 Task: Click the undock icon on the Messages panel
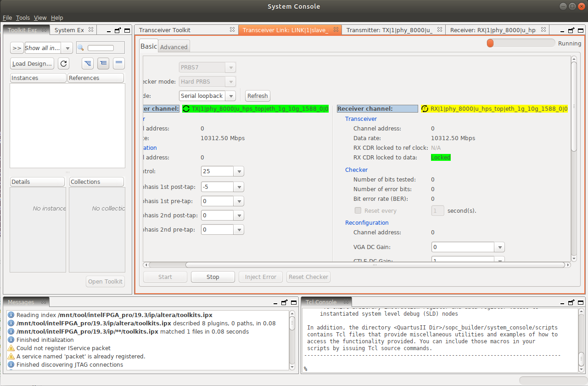(285, 302)
